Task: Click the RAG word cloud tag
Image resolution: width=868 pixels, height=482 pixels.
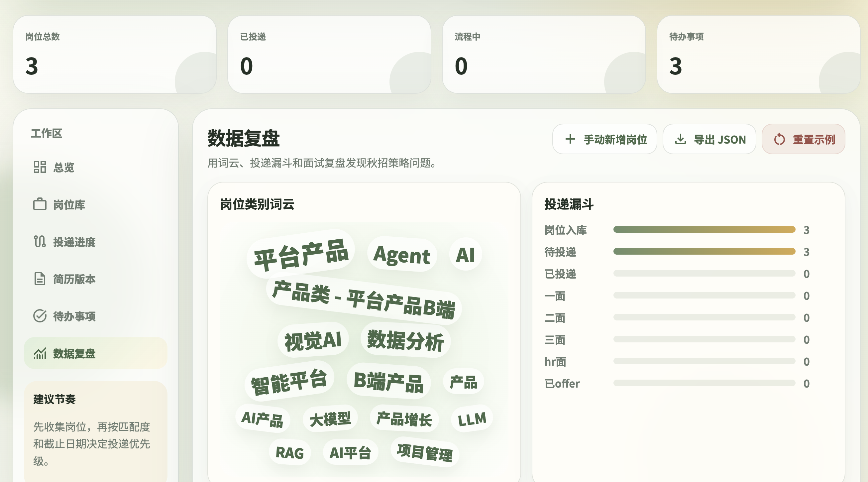Action: pyautogui.click(x=290, y=452)
